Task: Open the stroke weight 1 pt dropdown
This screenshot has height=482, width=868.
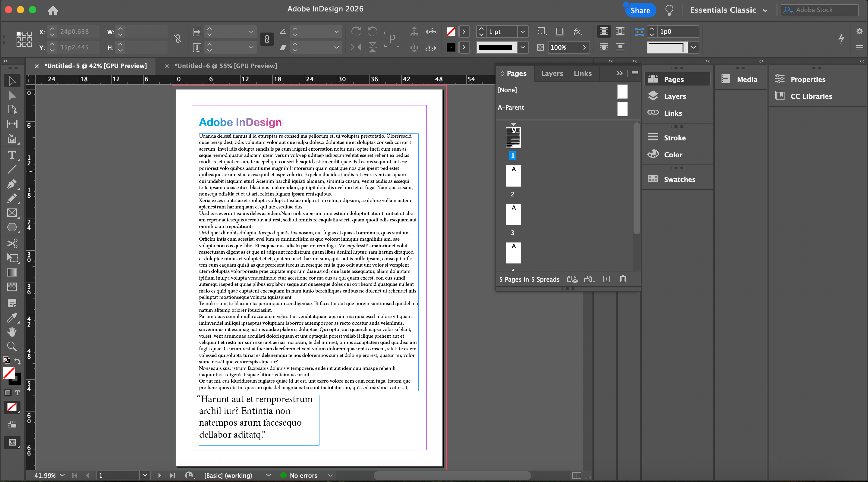Action: (x=523, y=32)
